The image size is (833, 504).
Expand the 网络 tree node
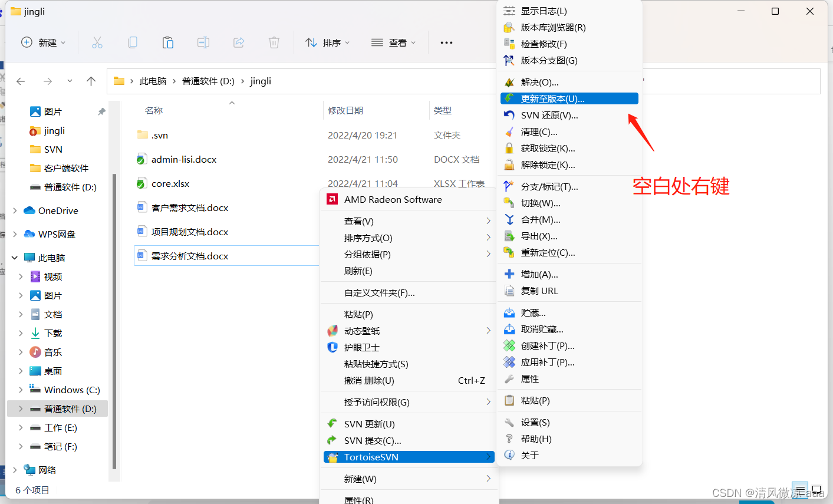pos(15,470)
